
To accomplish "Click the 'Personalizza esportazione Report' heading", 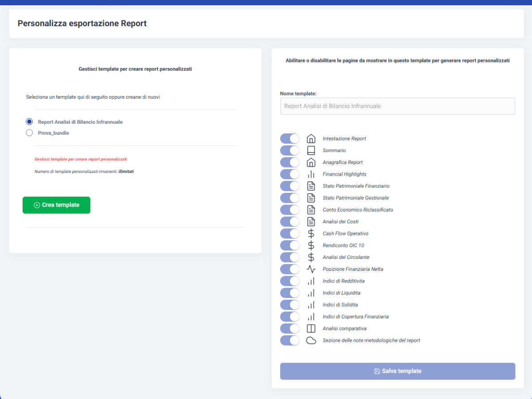I will pyautogui.click(x=82, y=23).
